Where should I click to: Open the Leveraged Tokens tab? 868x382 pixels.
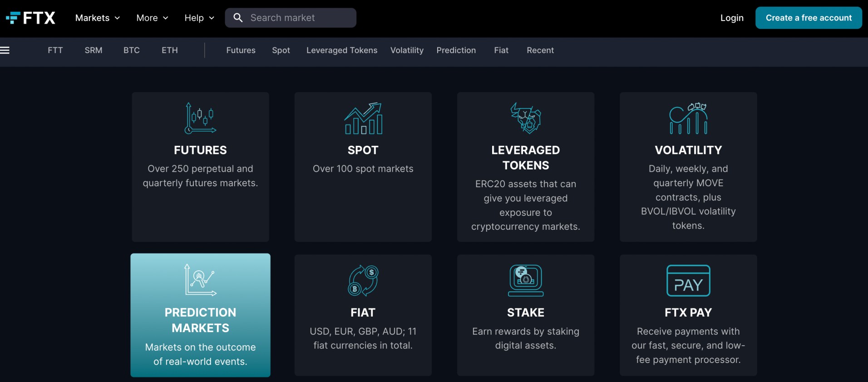point(342,50)
